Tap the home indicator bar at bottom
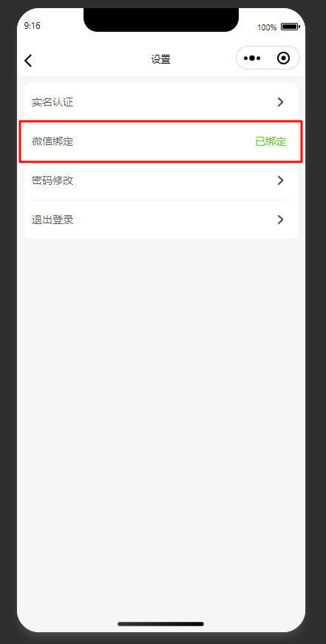The image size is (326, 644). (160, 624)
